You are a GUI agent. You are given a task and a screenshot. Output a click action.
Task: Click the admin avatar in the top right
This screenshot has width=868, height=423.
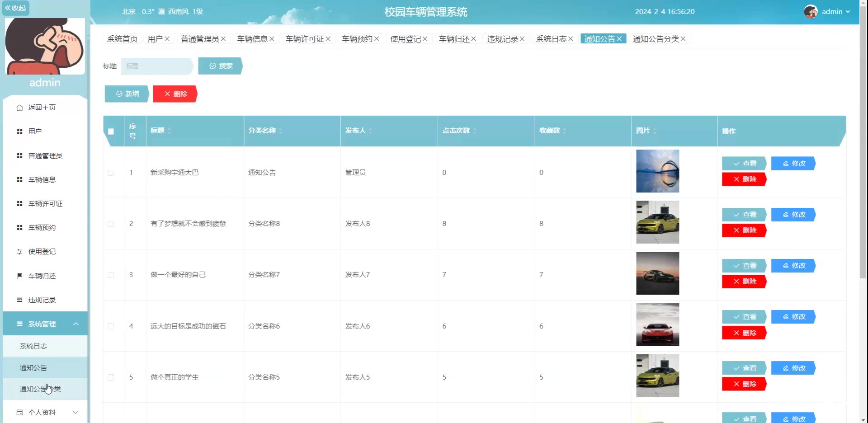(811, 12)
